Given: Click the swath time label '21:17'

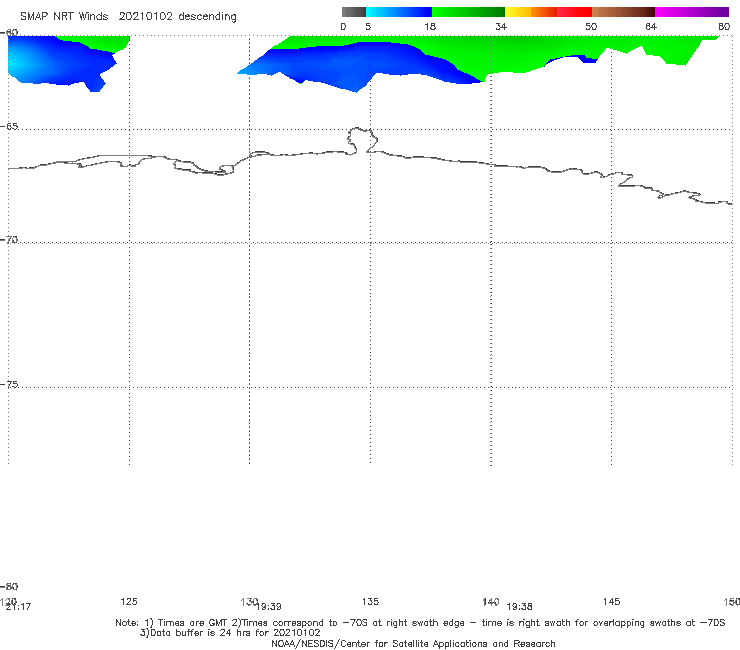Looking at the screenshot, I should [x=18, y=607].
